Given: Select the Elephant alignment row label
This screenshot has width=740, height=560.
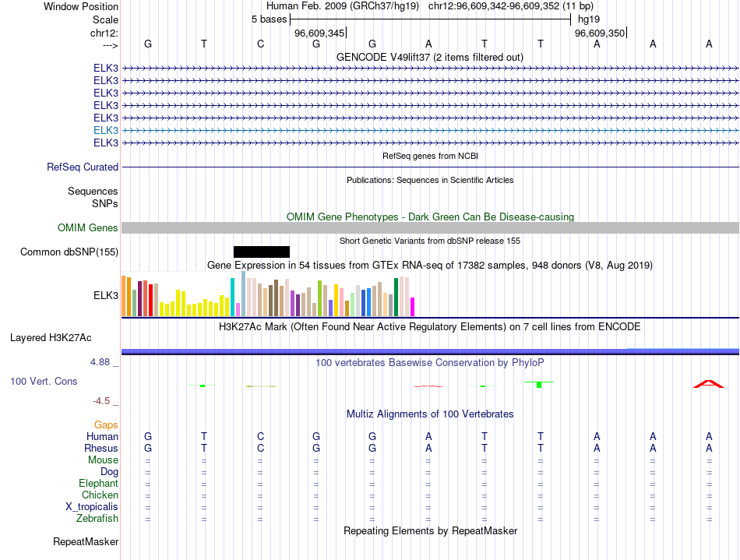Looking at the screenshot, I should coord(99,484).
